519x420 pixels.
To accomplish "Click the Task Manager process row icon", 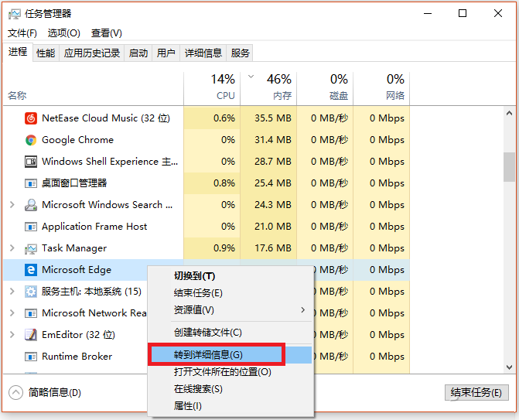I will 31,248.
